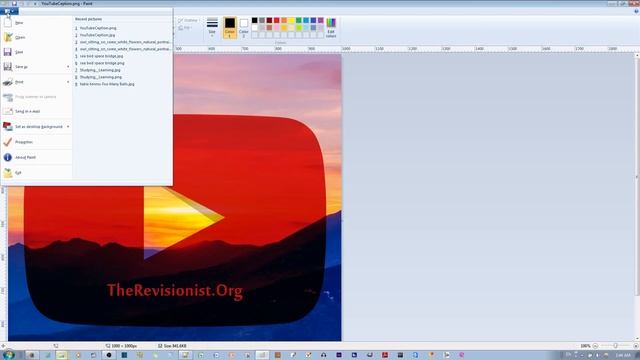Pick the gold color swatch

(x=284, y=28)
